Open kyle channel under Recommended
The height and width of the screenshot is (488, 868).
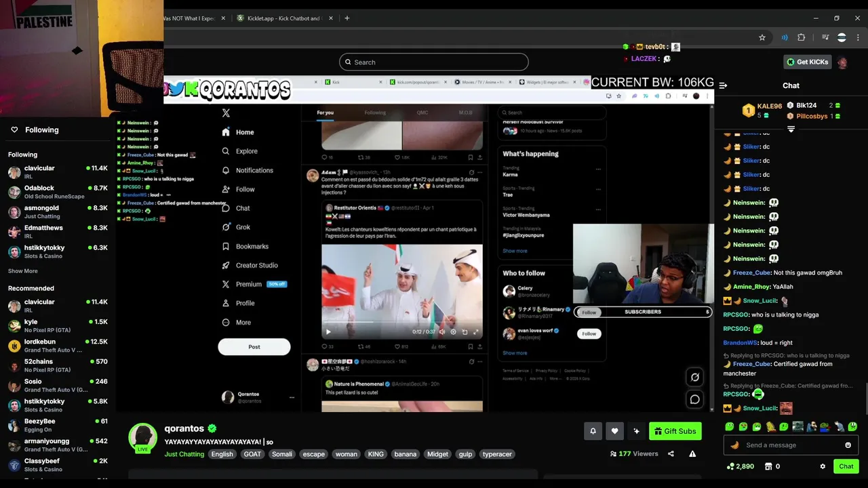58,325
